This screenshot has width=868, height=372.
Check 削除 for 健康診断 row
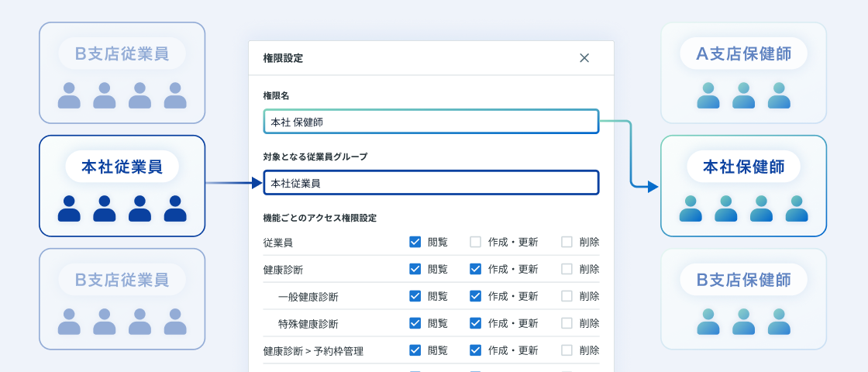pos(567,269)
